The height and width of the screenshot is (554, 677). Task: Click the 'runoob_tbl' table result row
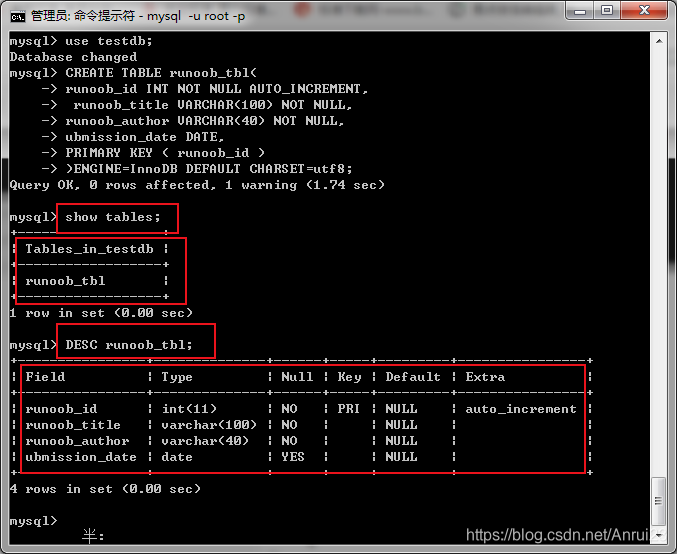coord(65,281)
